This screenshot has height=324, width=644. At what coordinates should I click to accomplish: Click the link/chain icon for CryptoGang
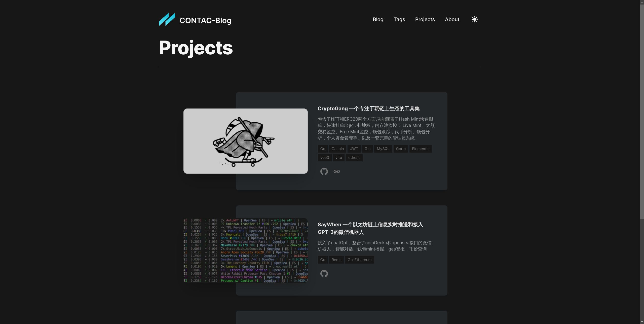[336, 171]
